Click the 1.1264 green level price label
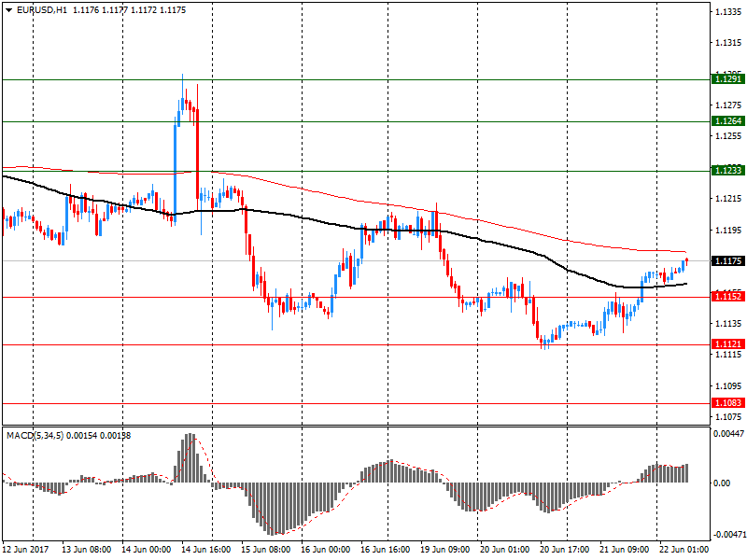The image size is (747, 560). [x=728, y=121]
